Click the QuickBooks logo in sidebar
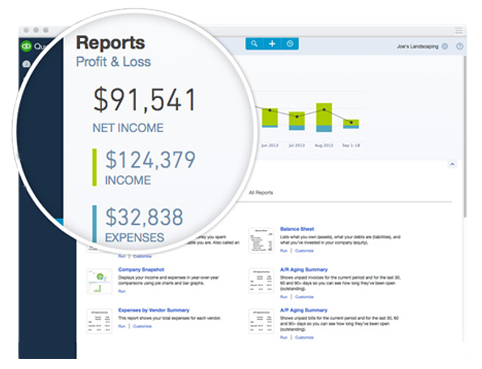Screen dimensions: 482x369 [26, 46]
